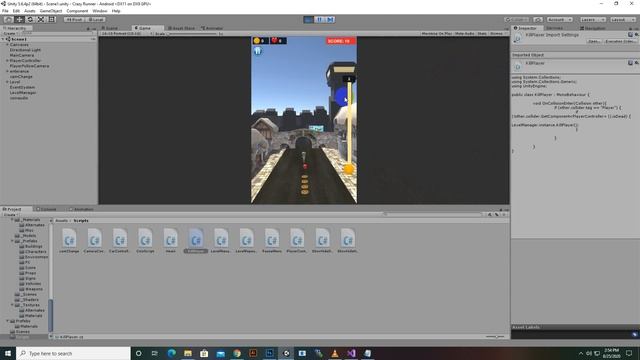Select the Rotate tool in Unity toolbar

tap(30, 19)
